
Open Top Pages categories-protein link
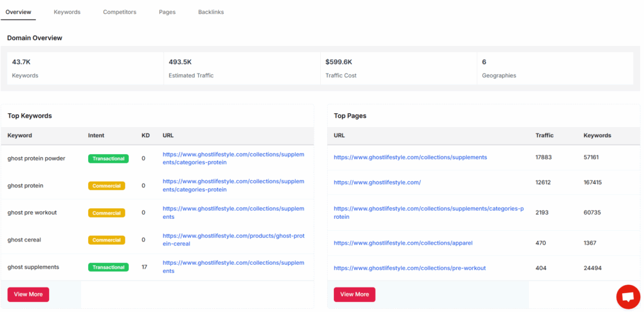(x=429, y=213)
